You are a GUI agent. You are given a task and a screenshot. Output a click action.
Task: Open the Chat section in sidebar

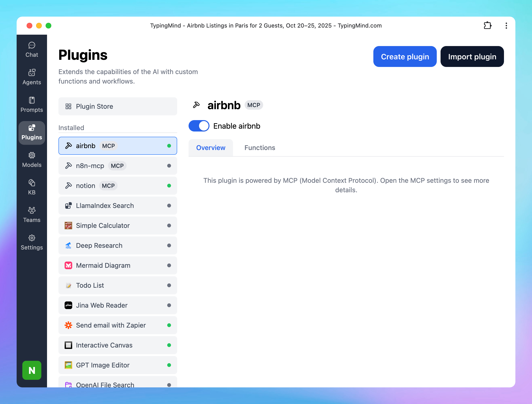click(32, 50)
